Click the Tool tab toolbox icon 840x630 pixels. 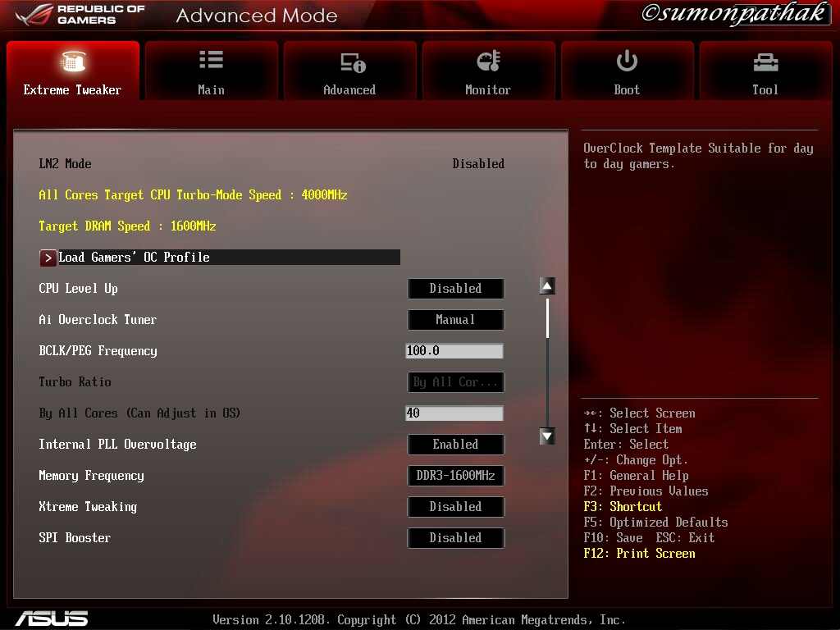click(765, 62)
